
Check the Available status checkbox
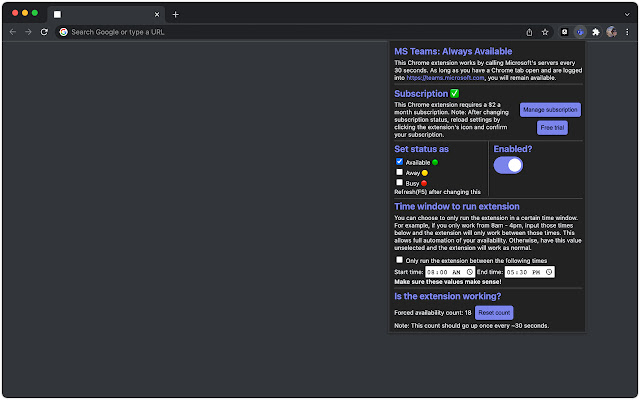[x=399, y=162]
